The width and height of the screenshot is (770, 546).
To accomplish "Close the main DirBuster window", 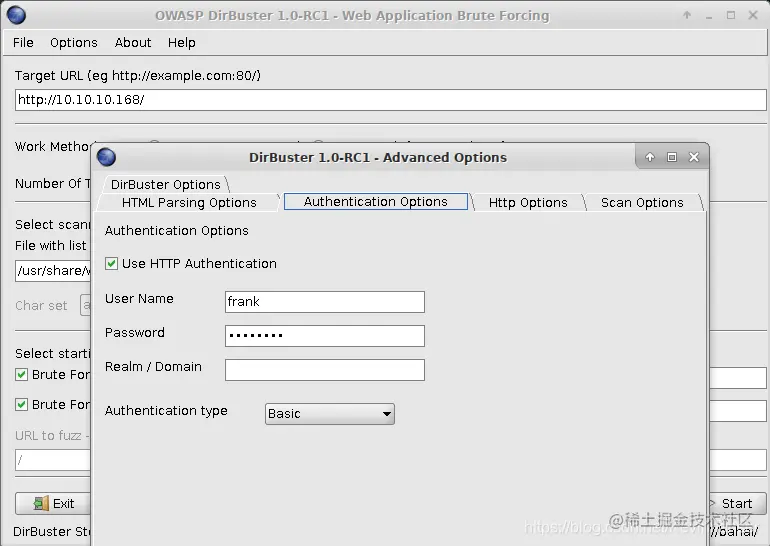I will click(x=753, y=15).
